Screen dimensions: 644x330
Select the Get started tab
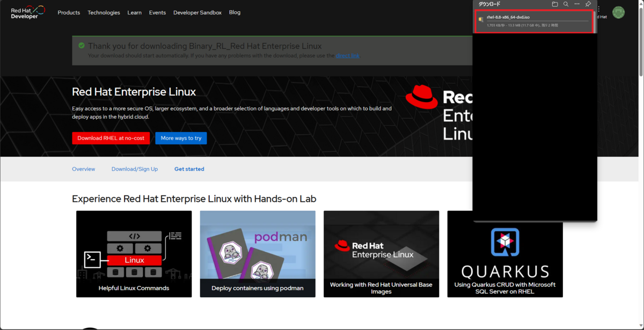189,169
